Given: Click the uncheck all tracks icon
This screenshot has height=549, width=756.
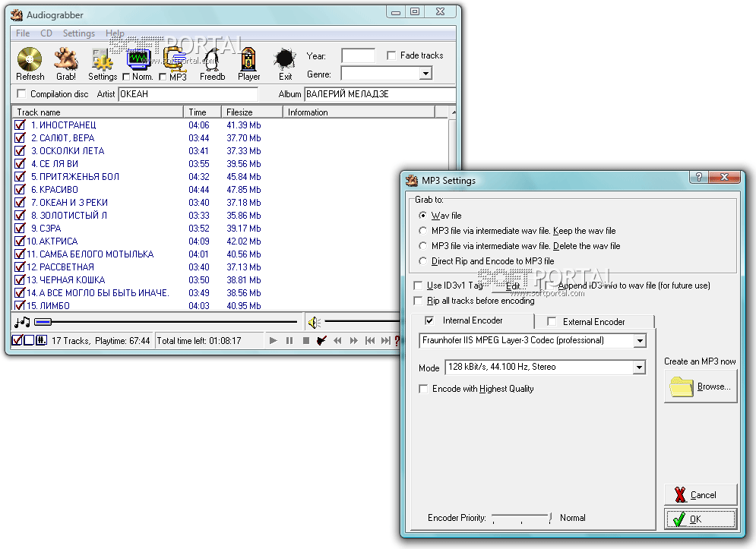Looking at the screenshot, I should [x=29, y=340].
